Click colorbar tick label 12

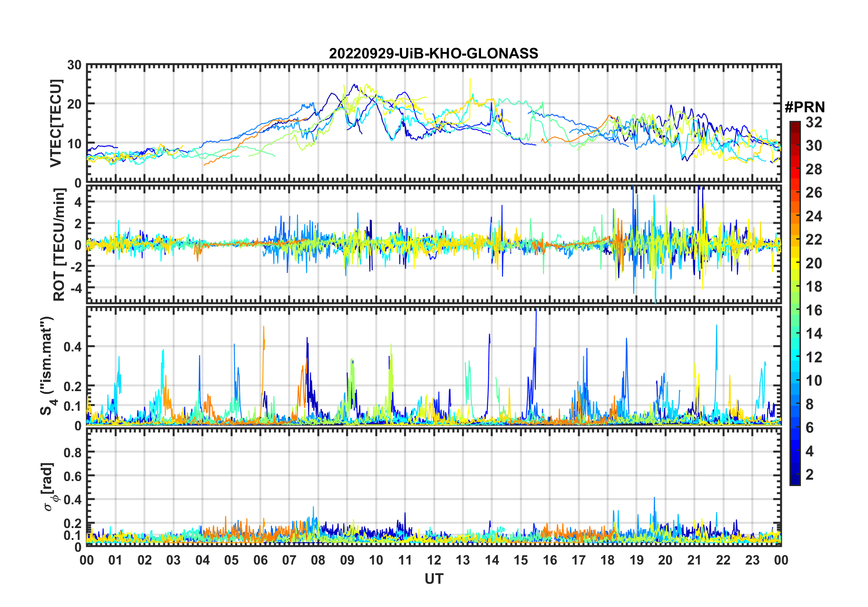(814, 357)
